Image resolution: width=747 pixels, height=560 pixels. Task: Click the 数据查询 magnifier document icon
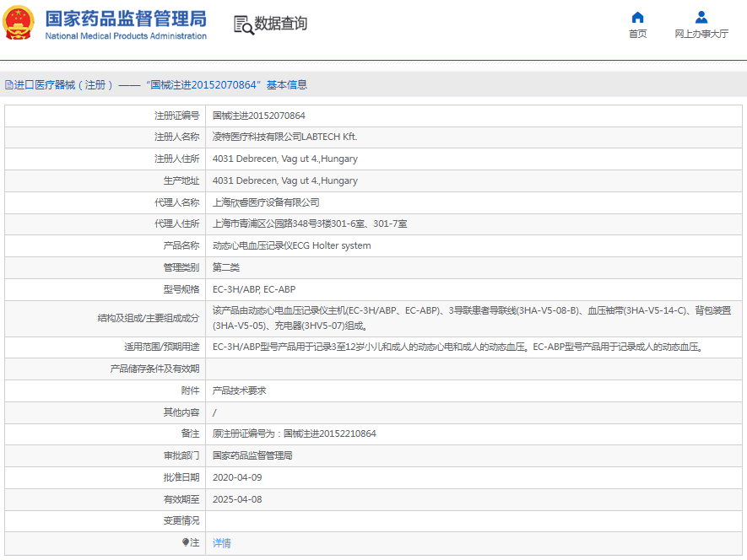coord(243,24)
